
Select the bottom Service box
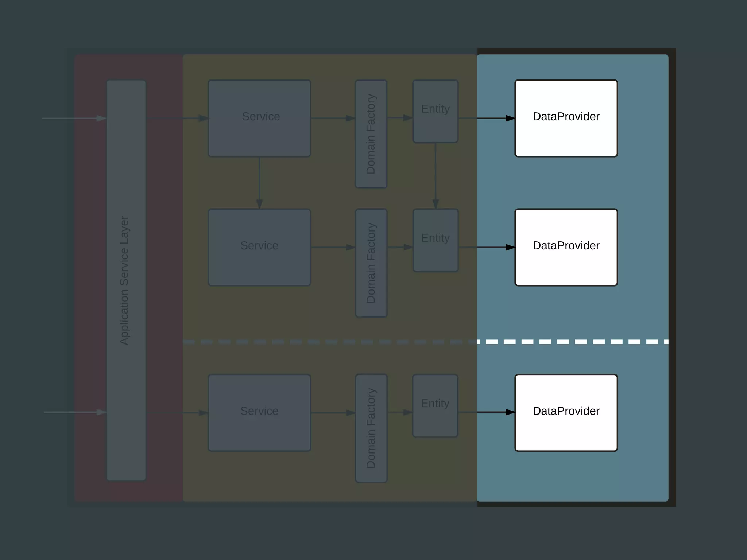click(259, 412)
